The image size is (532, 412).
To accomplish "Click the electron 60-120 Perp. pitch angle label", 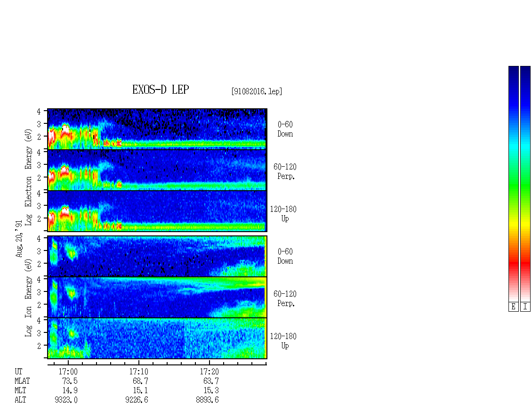I will tap(285, 172).
